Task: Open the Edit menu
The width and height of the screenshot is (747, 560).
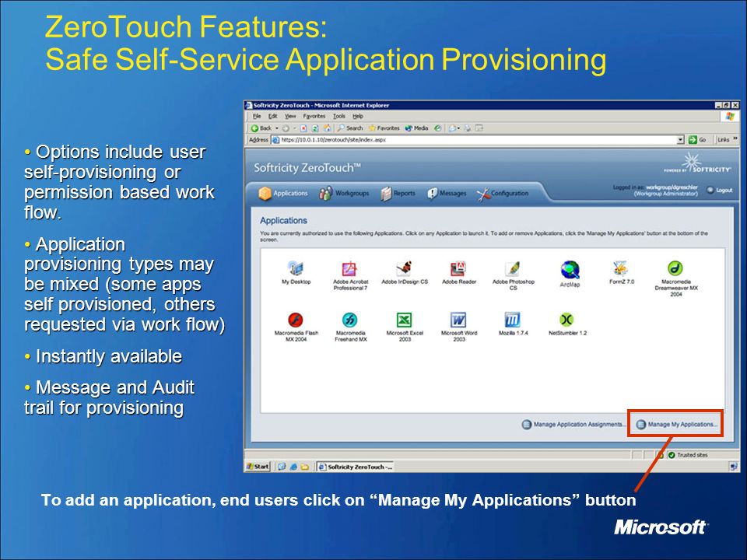Action: (272, 116)
